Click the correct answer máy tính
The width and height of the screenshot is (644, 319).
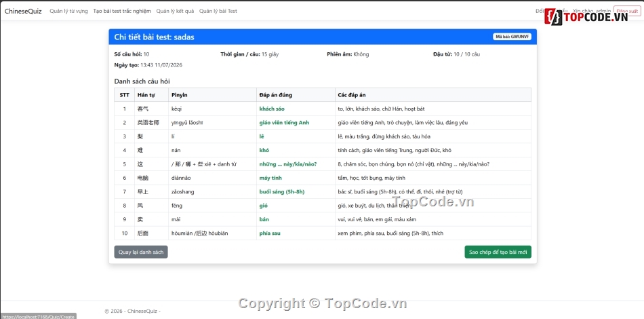pos(270,178)
